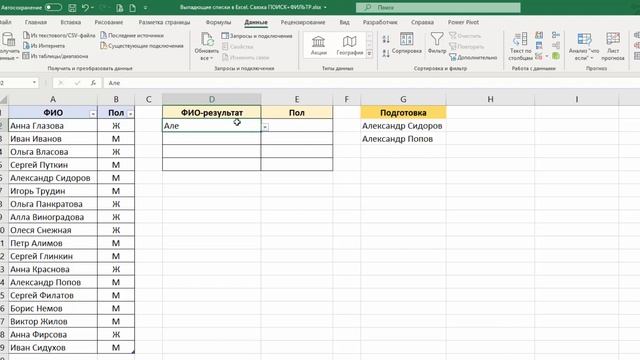This screenshot has width=640, height=360.
Task: Click the insert function fx button
Action: click(x=93, y=83)
